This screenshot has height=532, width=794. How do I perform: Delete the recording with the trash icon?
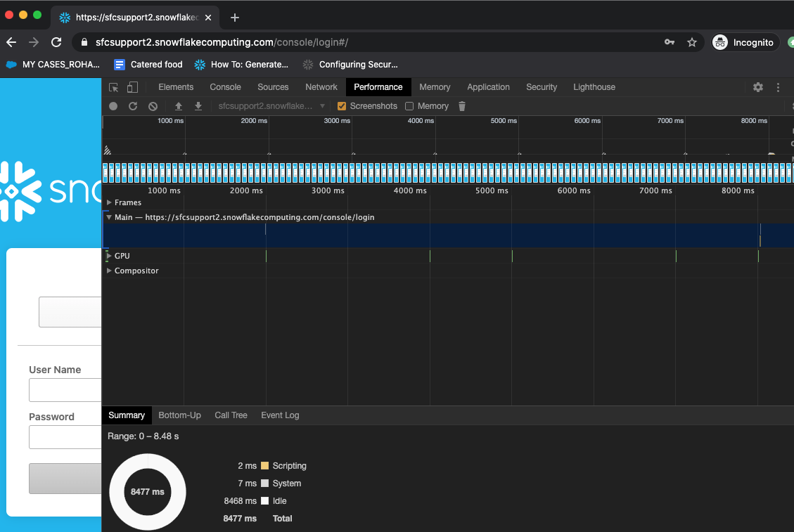(461, 105)
